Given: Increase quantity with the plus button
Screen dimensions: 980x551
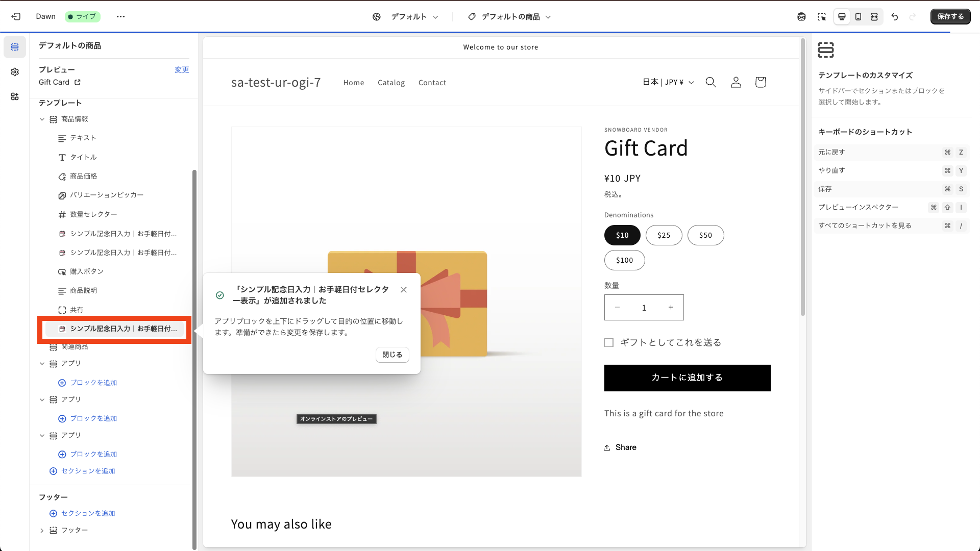Looking at the screenshot, I should 671,307.
